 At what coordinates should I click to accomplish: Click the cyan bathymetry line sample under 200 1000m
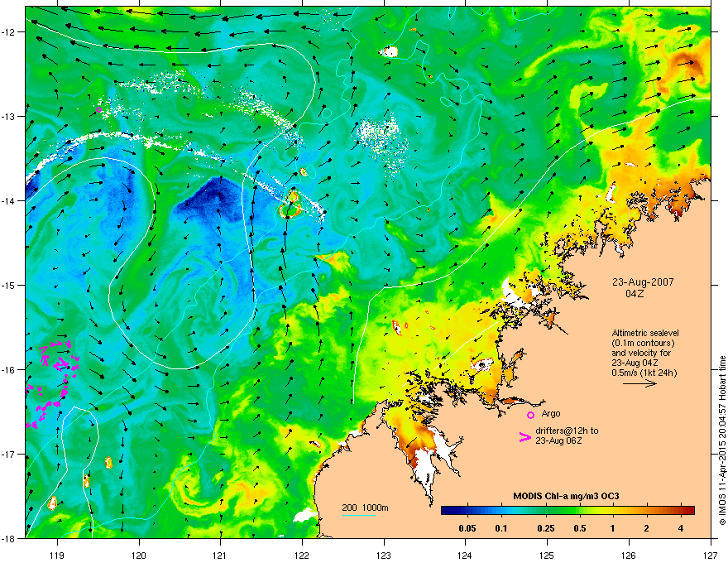[x=359, y=515]
